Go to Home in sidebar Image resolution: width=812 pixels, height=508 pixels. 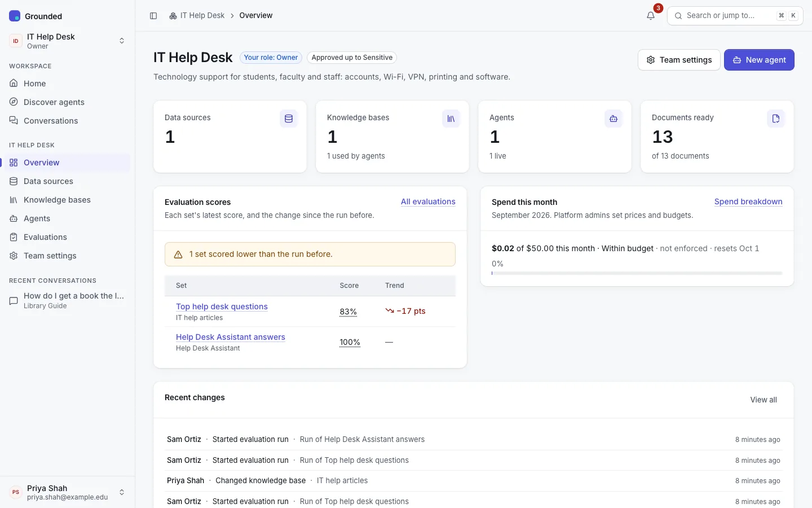coord(67,83)
